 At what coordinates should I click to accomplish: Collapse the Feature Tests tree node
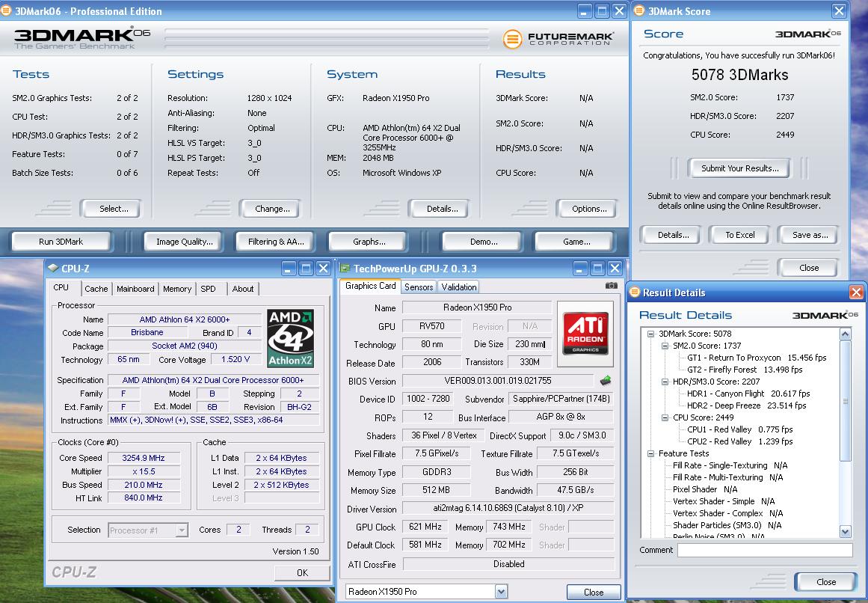(x=650, y=453)
